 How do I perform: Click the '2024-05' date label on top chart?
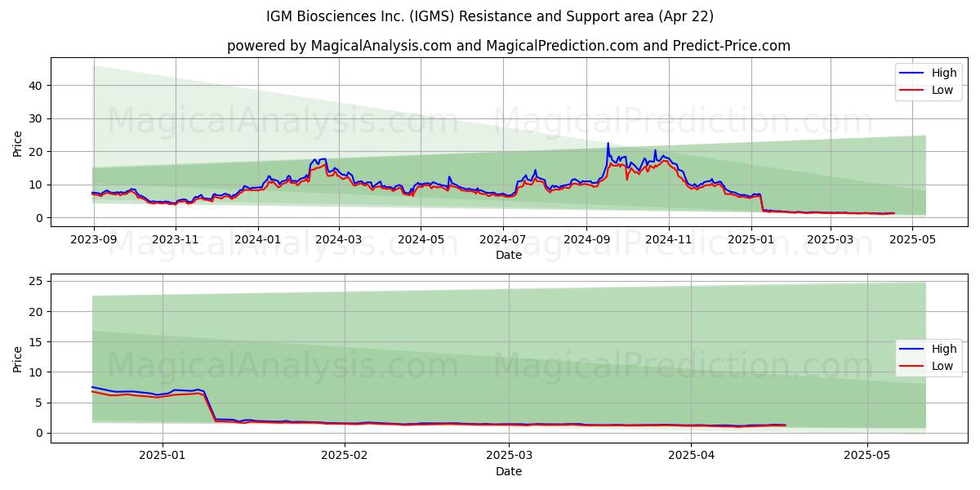coord(421,240)
